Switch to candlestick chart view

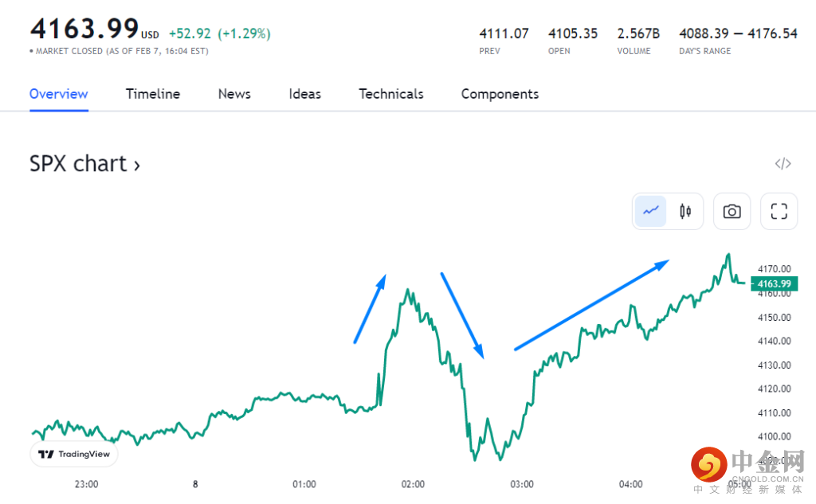685,211
